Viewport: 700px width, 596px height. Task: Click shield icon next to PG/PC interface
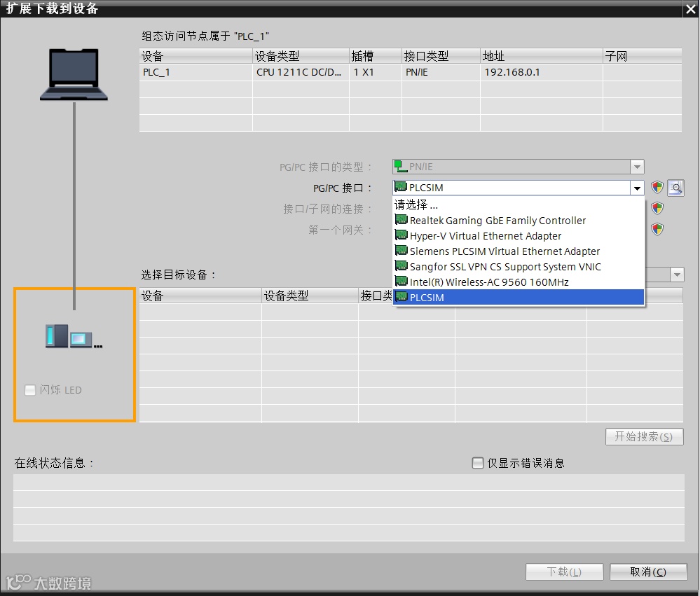pyautogui.click(x=657, y=188)
